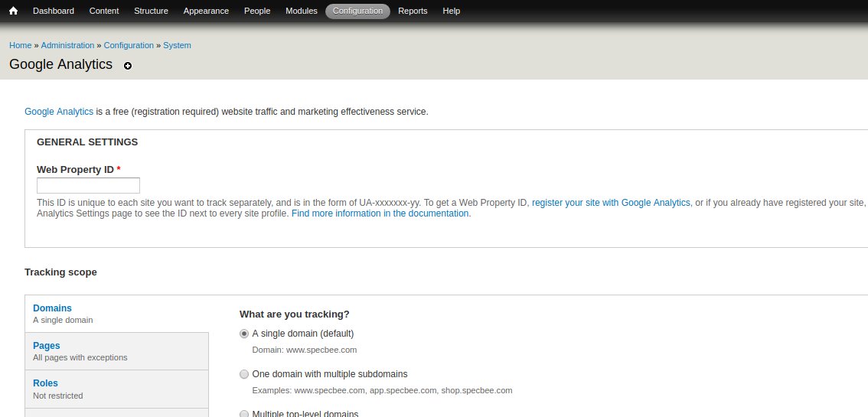Click the Tracking scope heading

pos(61,272)
